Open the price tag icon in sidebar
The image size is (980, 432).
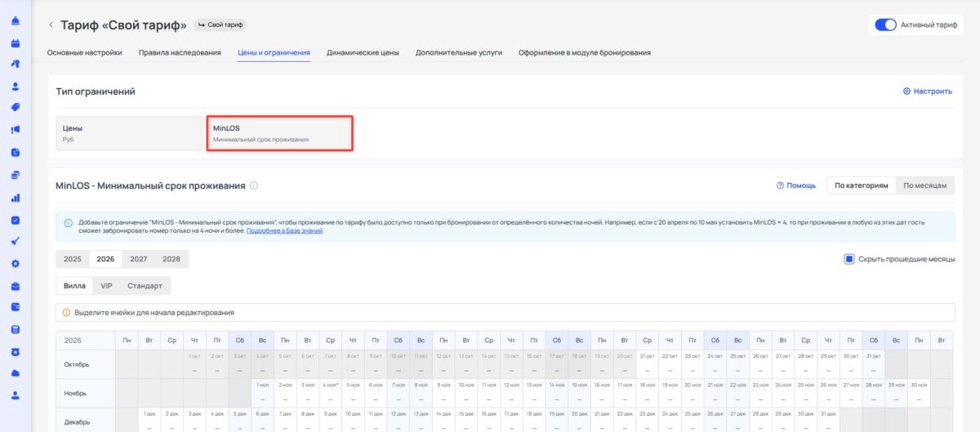pyautogui.click(x=16, y=107)
